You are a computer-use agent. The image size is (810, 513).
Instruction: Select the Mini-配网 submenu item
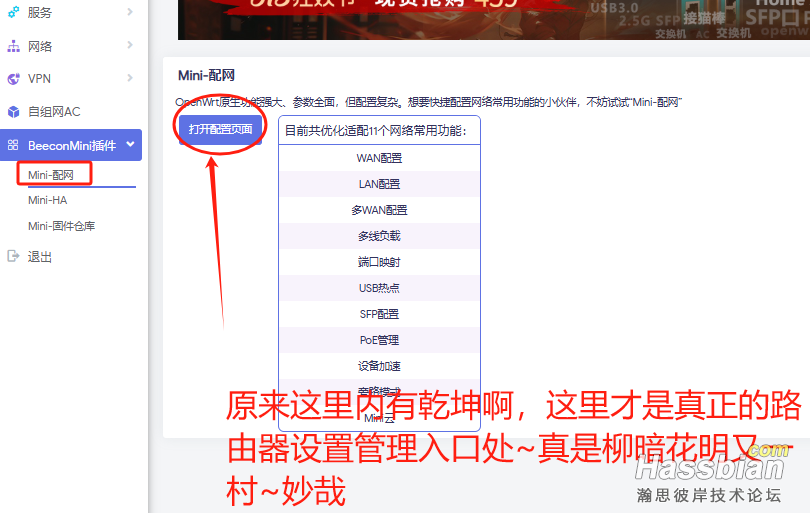click(51, 175)
